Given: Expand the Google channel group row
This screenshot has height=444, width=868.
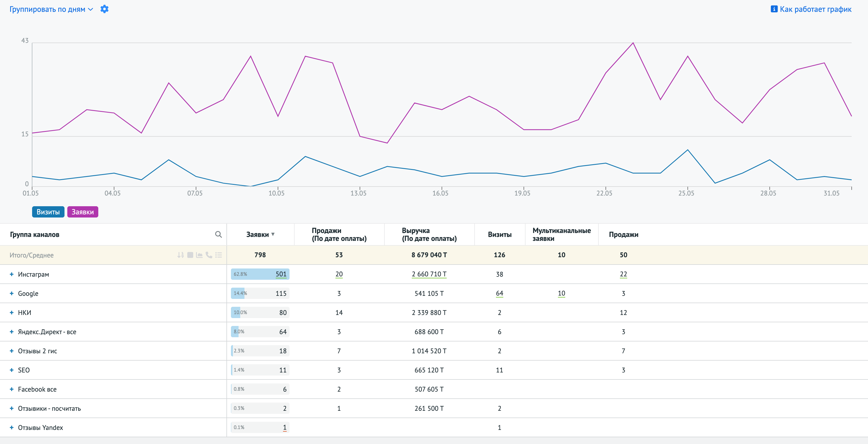Looking at the screenshot, I should (x=12, y=293).
